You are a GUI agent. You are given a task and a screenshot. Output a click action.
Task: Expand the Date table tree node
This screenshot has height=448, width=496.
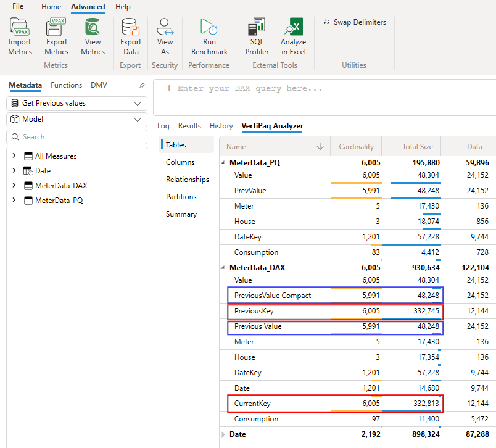(x=14, y=170)
